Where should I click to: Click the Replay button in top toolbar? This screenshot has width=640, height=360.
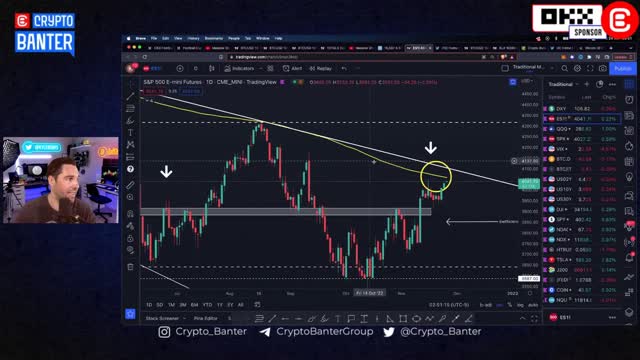[x=320, y=69]
